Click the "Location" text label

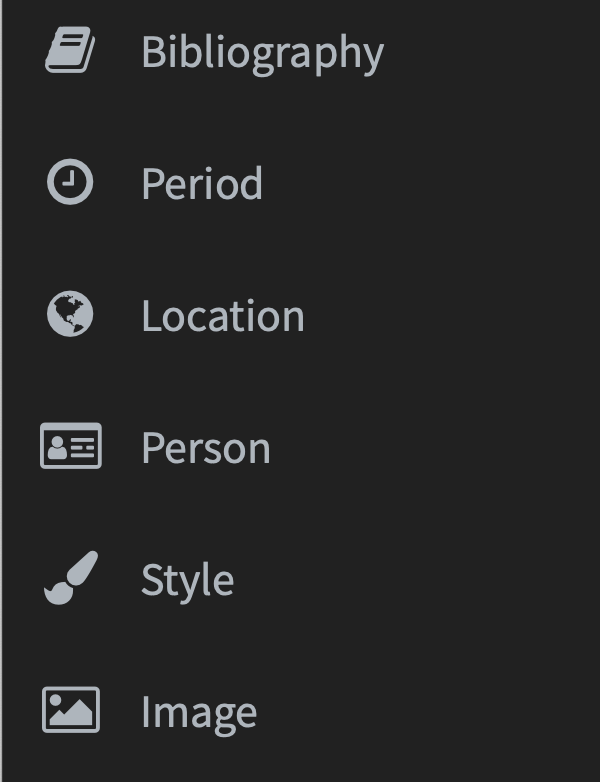coord(222,316)
